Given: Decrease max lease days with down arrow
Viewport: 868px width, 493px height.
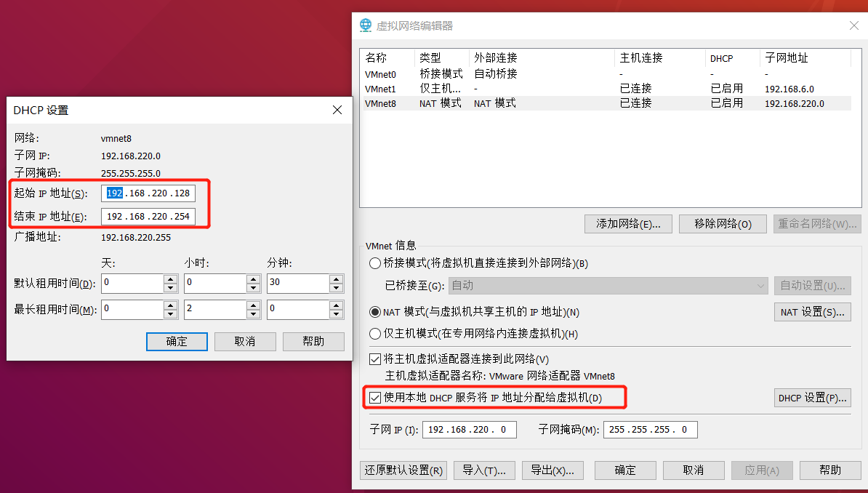Looking at the screenshot, I should coord(171,314).
